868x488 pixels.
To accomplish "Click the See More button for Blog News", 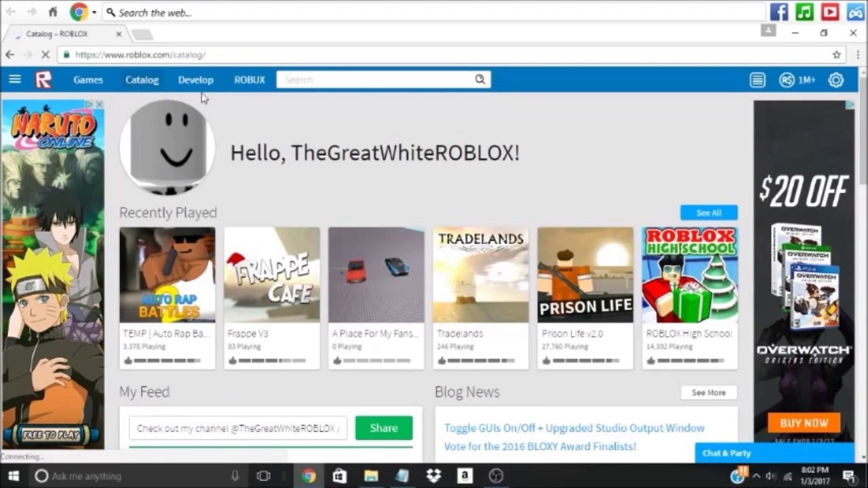I will coord(709,392).
